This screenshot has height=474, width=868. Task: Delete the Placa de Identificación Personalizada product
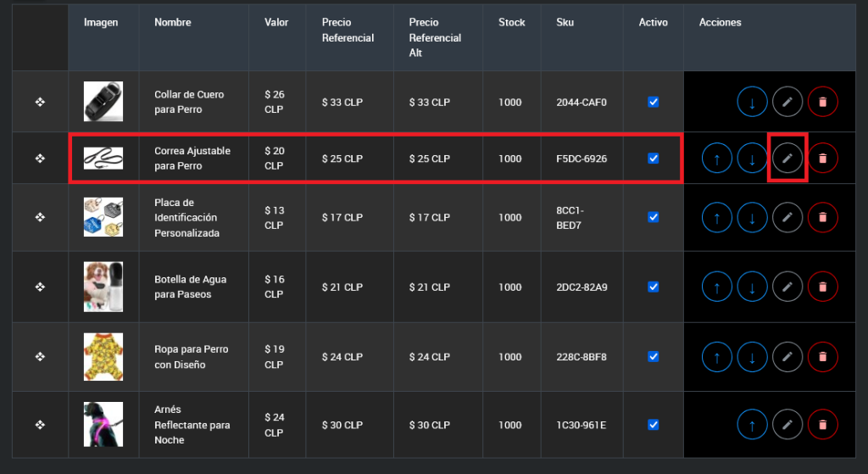(822, 218)
